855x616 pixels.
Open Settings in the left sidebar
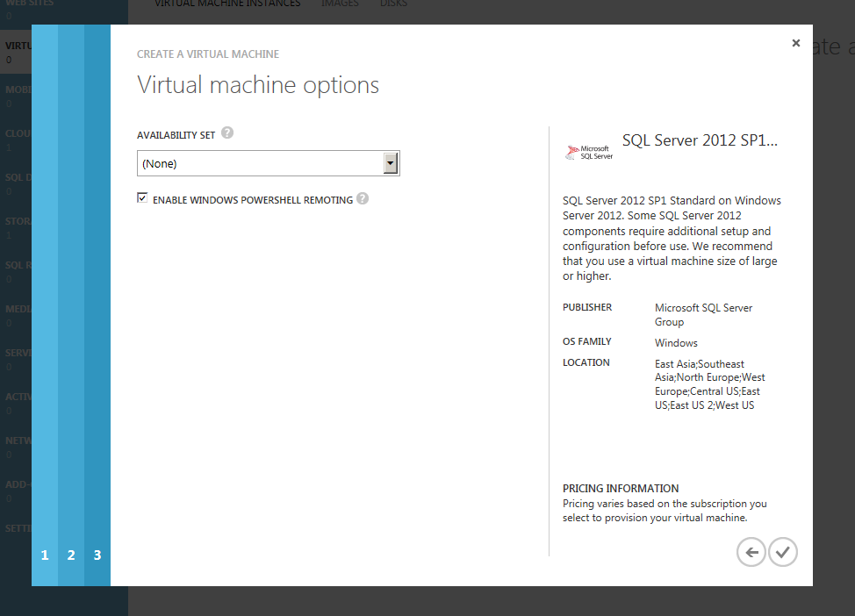click(16, 528)
